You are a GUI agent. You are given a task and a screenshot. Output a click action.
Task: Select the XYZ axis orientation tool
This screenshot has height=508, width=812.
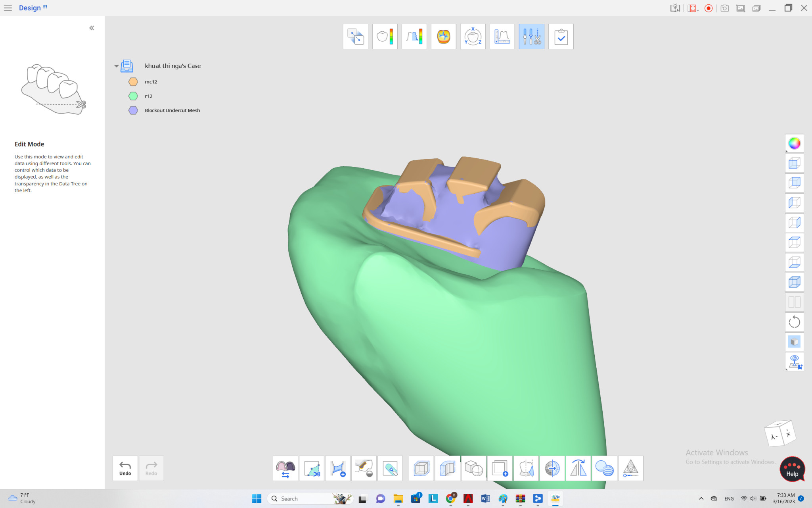click(x=473, y=37)
